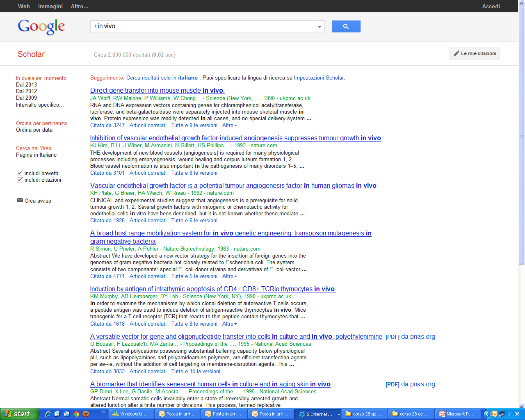Click Citato da 3101 link
This screenshot has width=525, height=420.
pos(107,173)
